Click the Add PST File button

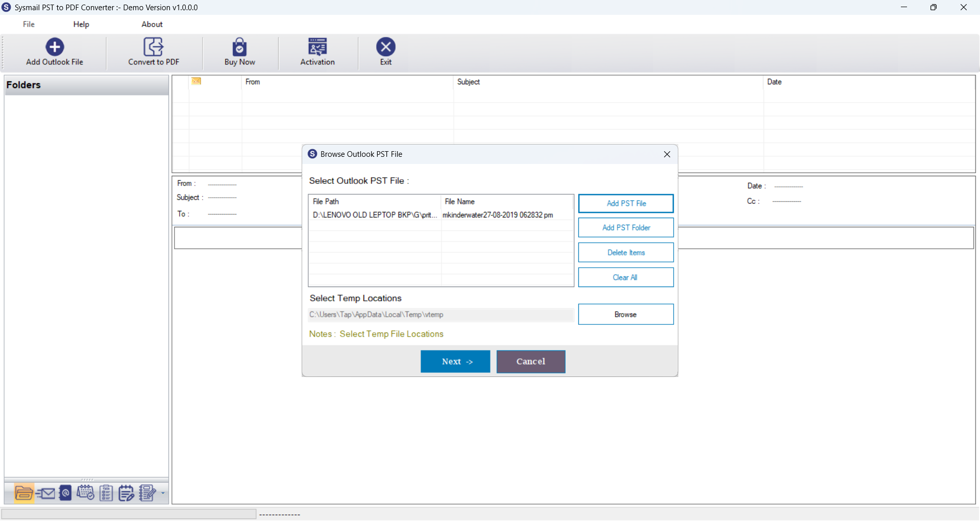pyautogui.click(x=626, y=203)
